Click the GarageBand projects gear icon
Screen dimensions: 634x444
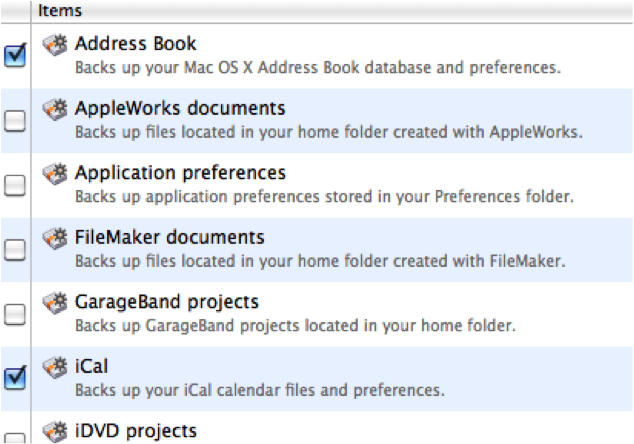[x=55, y=303]
